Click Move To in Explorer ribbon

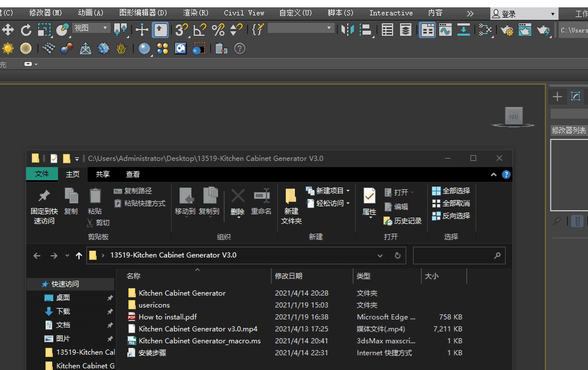coord(185,202)
